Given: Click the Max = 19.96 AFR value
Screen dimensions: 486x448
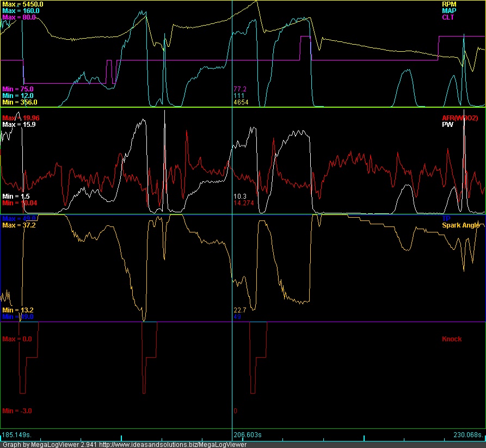Looking at the screenshot, I should (21, 118).
